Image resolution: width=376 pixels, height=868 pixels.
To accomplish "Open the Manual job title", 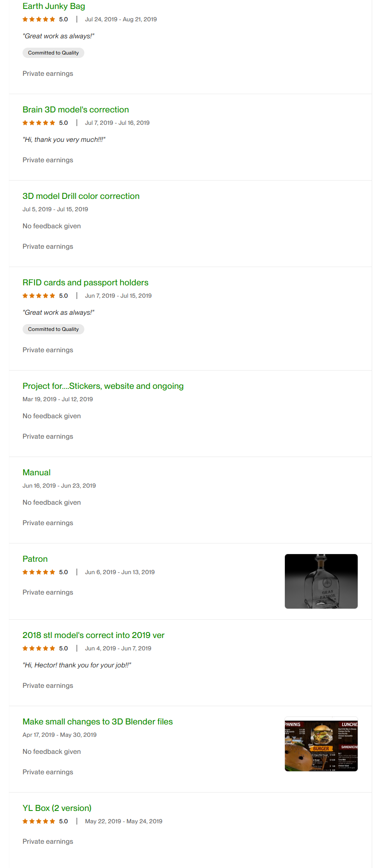I will click(x=37, y=473).
